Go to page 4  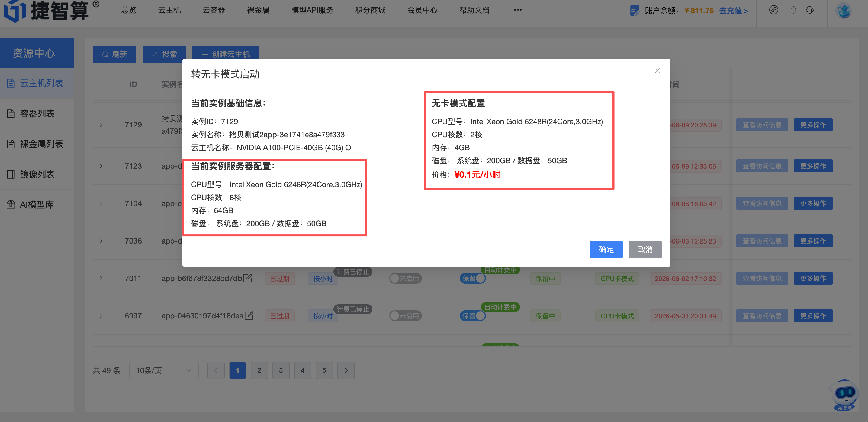click(303, 370)
